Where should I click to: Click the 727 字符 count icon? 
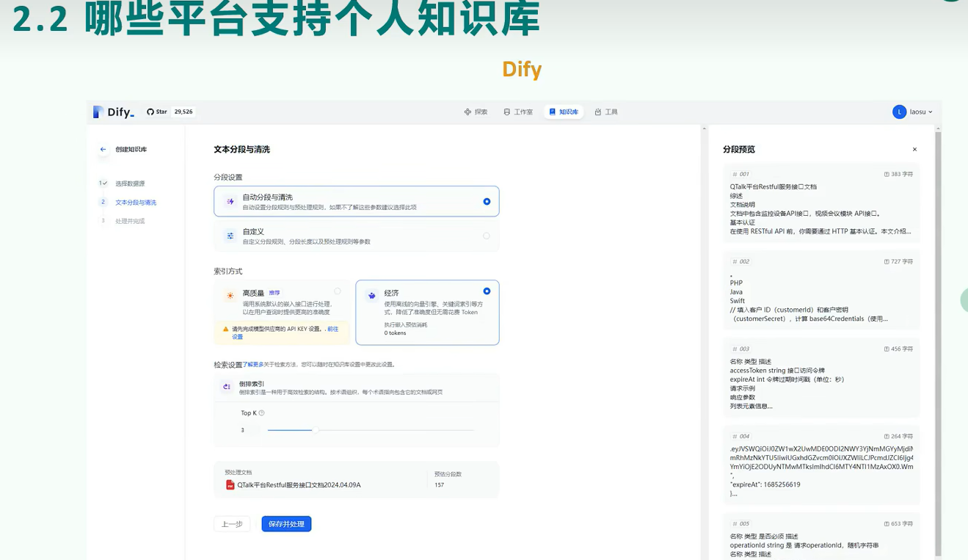[887, 261]
